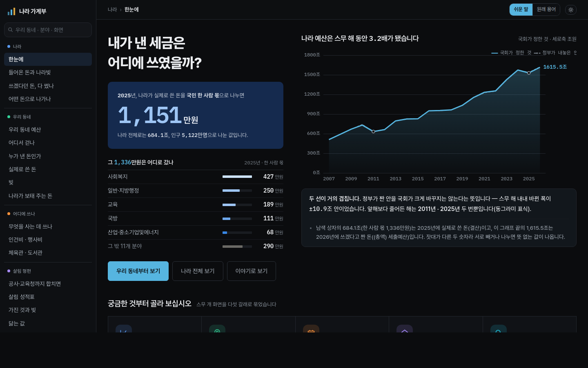The image size is (588, 368).
Task: Switch to 원래 용어 wording mode
Action: tap(546, 9)
